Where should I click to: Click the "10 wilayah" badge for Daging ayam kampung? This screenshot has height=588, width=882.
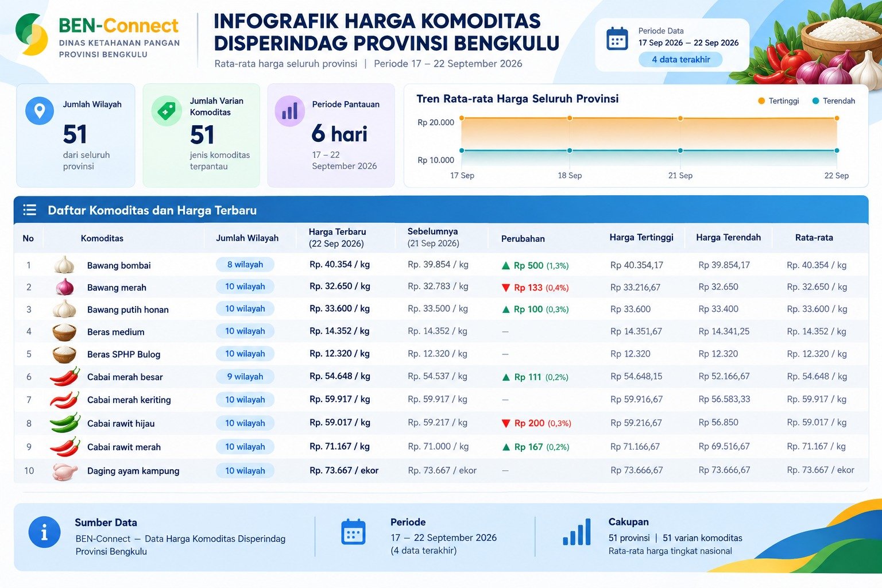coord(245,471)
